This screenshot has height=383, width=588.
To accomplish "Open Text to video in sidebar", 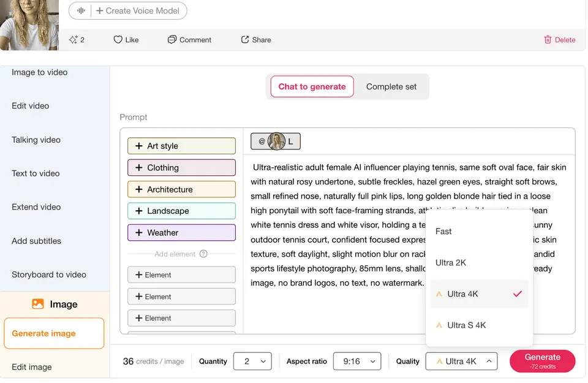I will tap(36, 173).
